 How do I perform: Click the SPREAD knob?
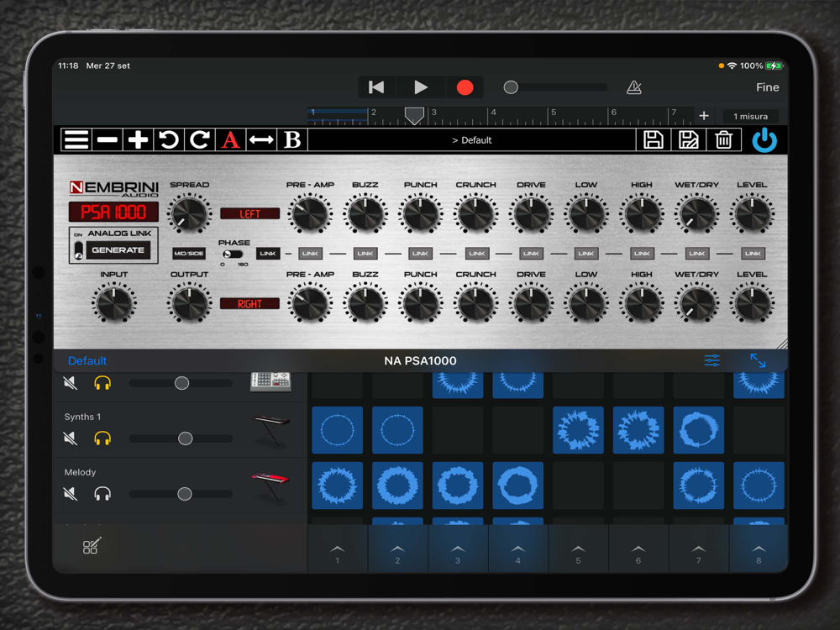(x=188, y=213)
